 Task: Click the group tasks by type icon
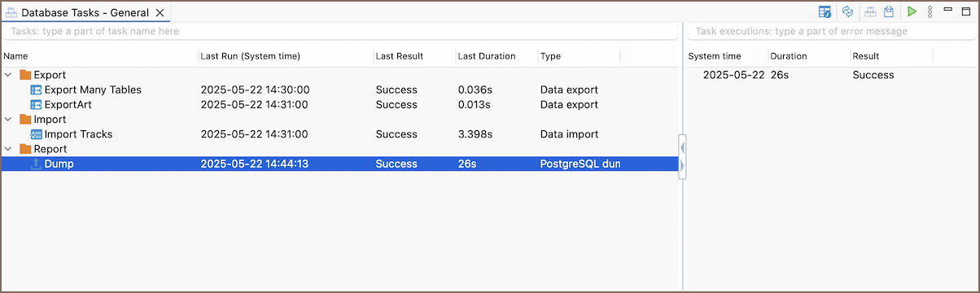click(x=890, y=11)
